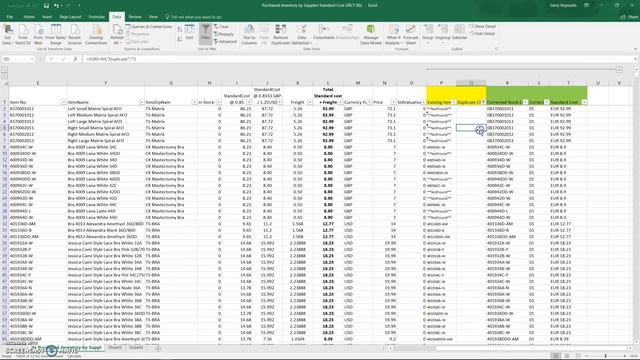Viewport: 640px width, 360px height.
Task: Clear the applied filter
Action: [x=222, y=27]
